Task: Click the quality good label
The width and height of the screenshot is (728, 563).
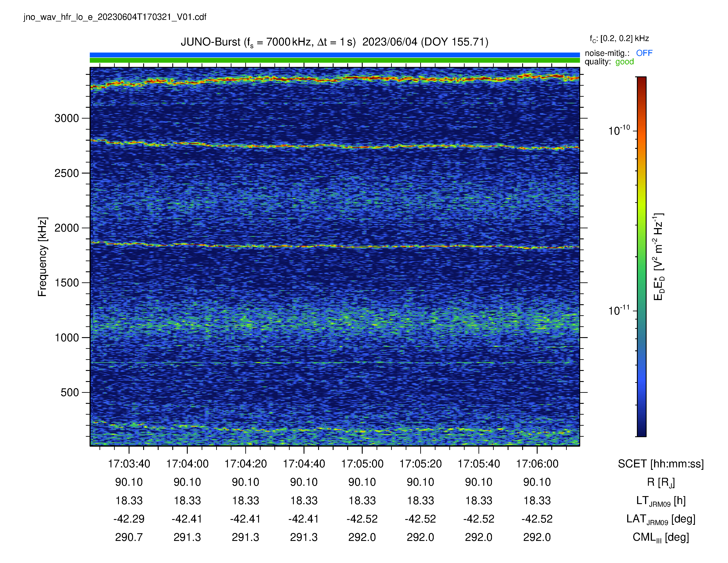Action: click(x=609, y=62)
